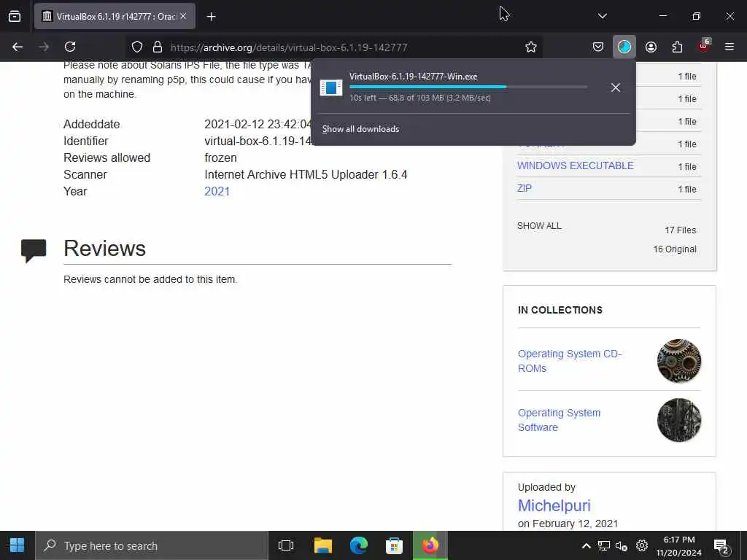
Task: Click the Operating System Software thumbnail
Action: 679,420
